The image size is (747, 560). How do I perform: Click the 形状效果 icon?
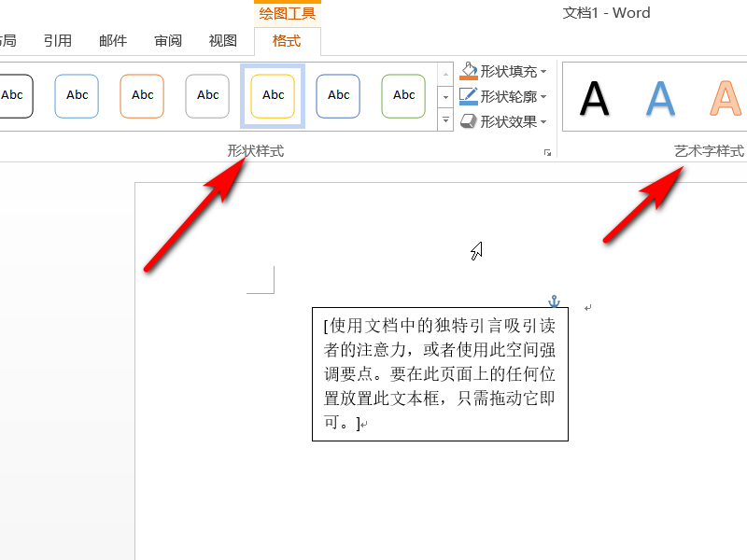469,121
